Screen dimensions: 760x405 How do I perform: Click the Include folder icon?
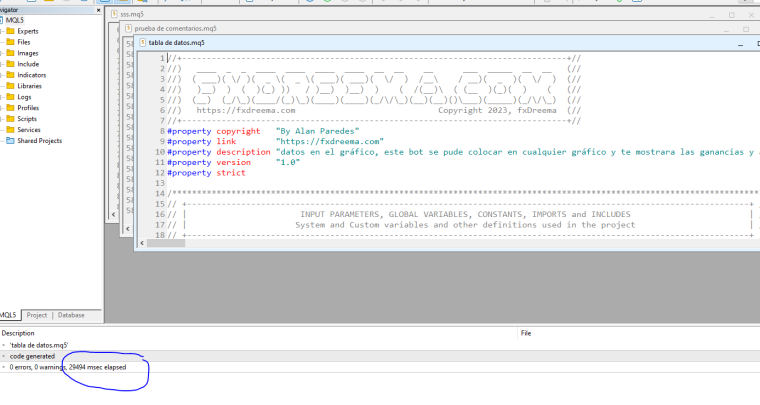(10, 64)
